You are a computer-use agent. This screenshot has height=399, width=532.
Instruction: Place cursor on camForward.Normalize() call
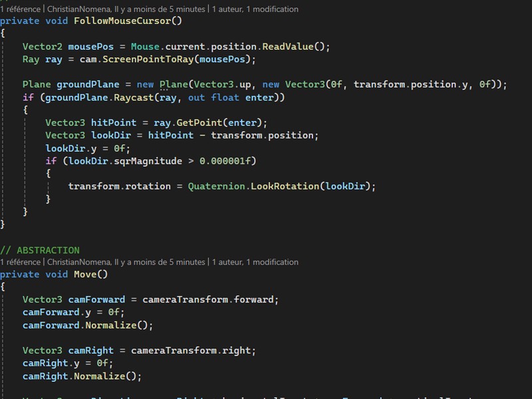(x=111, y=325)
